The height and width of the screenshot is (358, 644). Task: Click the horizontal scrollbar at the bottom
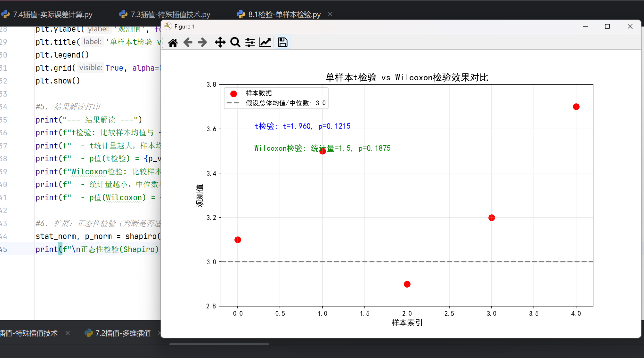(x=219, y=344)
